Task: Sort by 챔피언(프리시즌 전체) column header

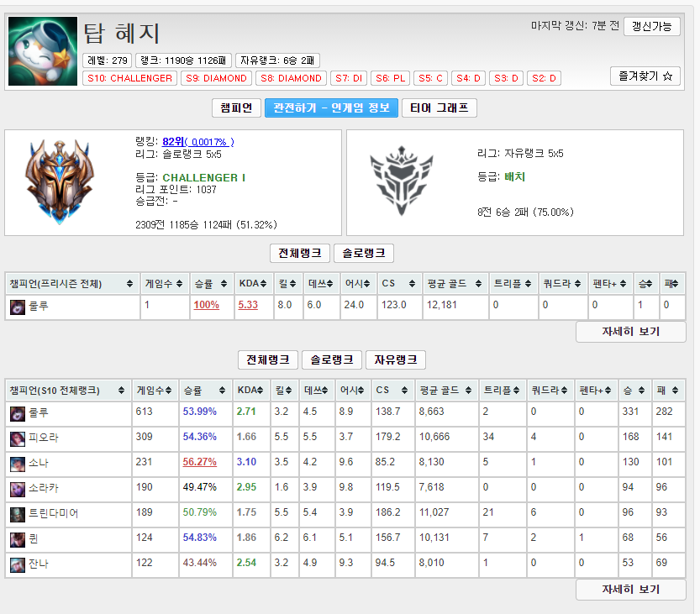Action: click(72, 283)
